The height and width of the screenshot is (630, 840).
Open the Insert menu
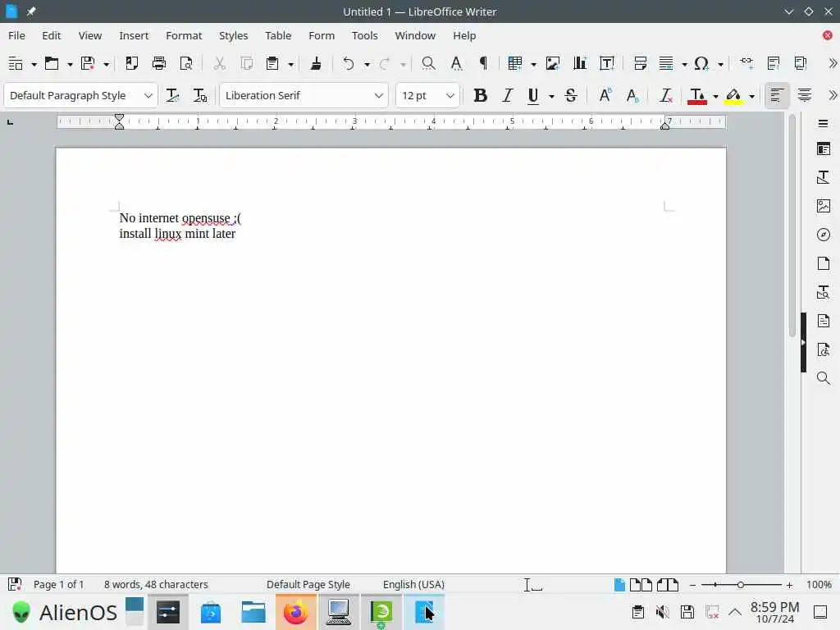134,35
